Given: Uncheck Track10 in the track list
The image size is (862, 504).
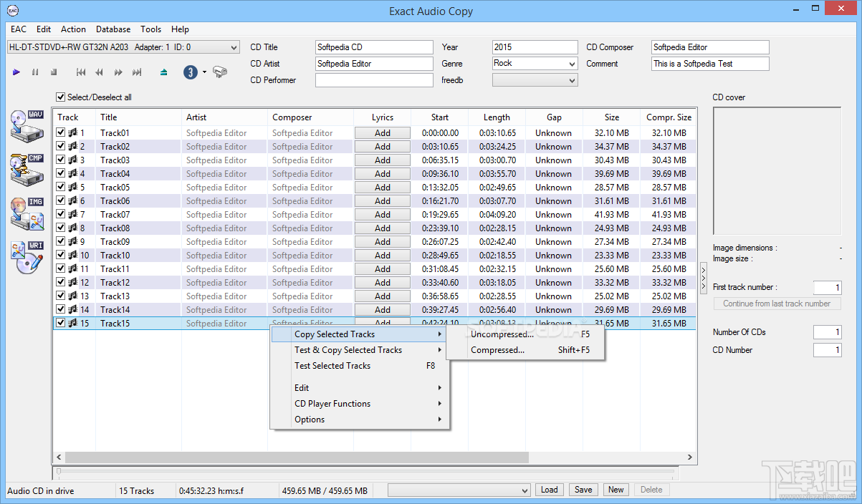Looking at the screenshot, I should click(61, 255).
